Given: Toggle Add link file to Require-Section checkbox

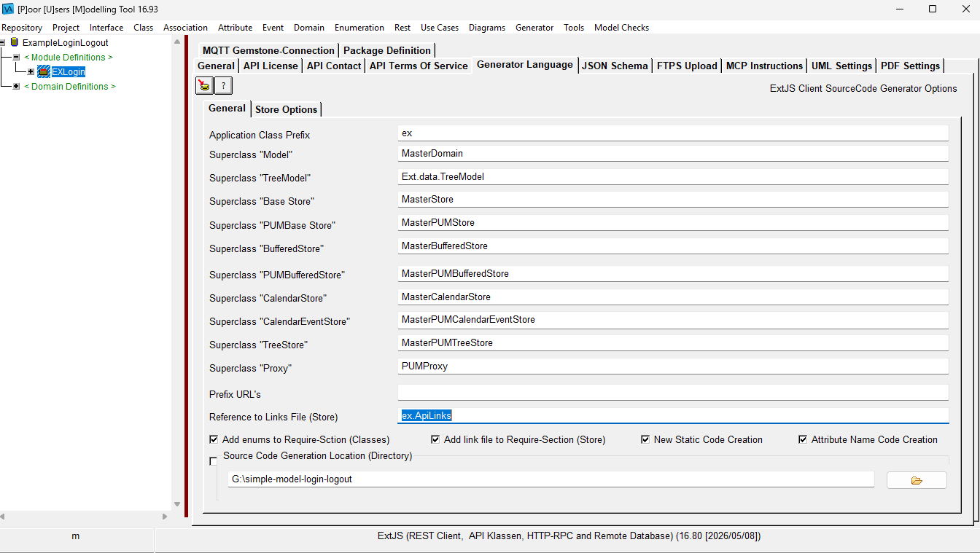Looking at the screenshot, I should [435, 439].
